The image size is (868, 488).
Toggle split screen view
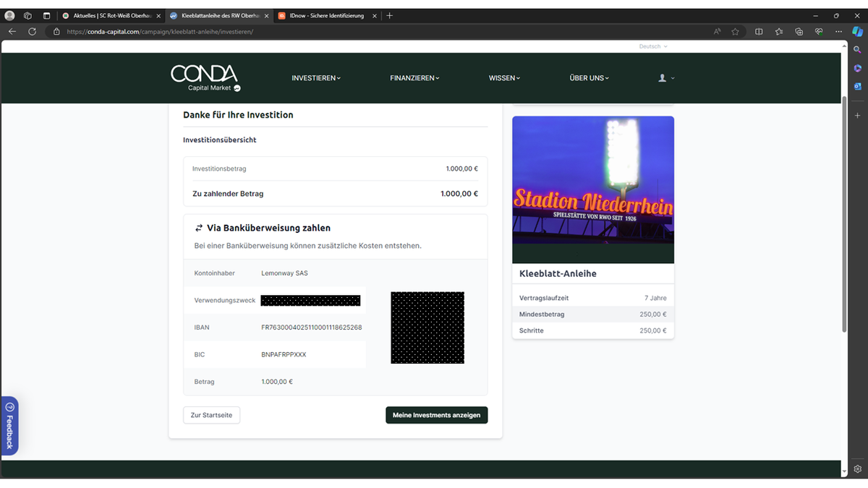(759, 32)
